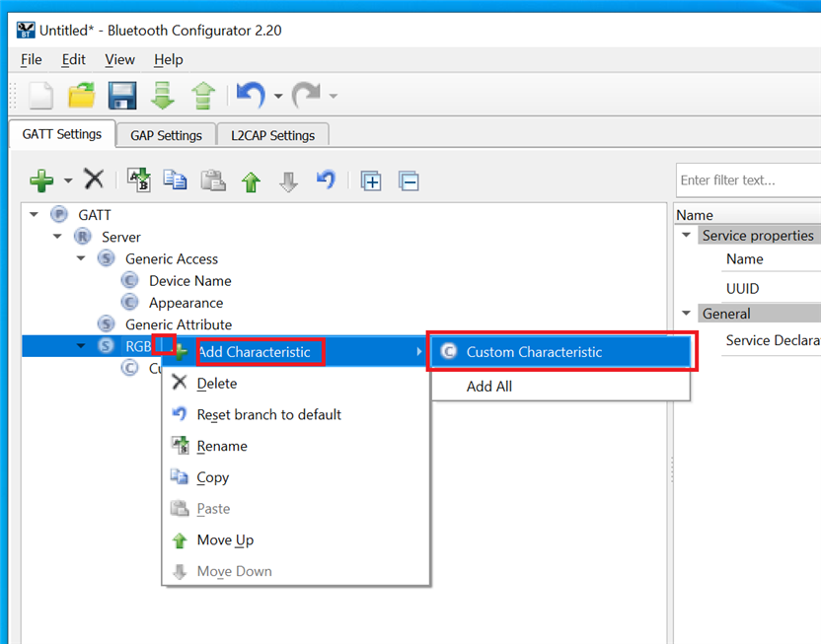Image resolution: width=821 pixels, height=644 pixels.
Task: Open the dropdown arrow beside the Add icon
Action: [x=68, y=180]
